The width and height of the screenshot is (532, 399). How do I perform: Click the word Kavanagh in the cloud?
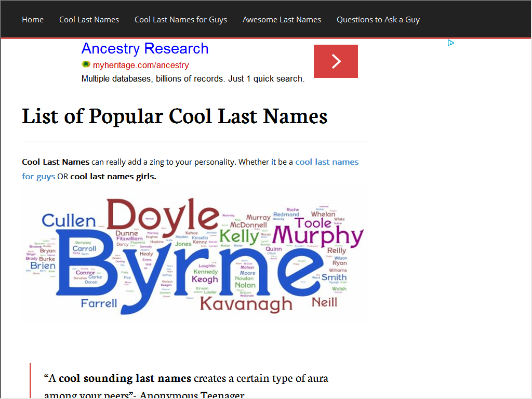tap(246, 304)
